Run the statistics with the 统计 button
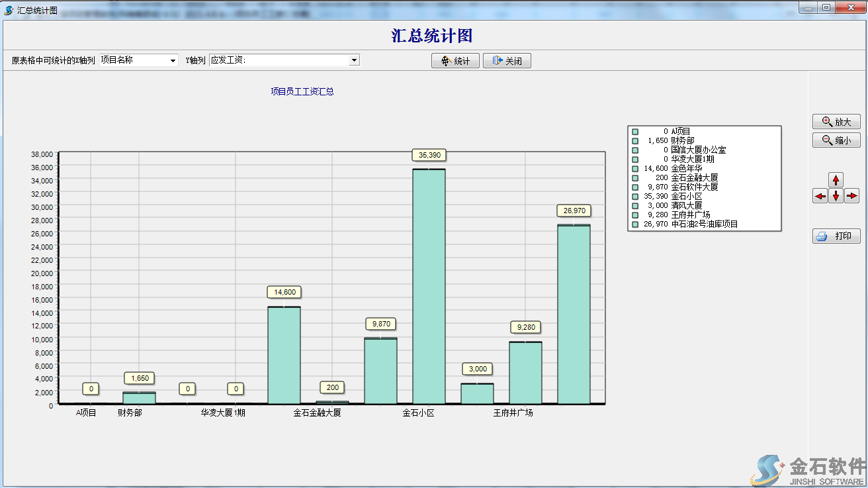This screenshot has height=488, width=868. point(455,61)
